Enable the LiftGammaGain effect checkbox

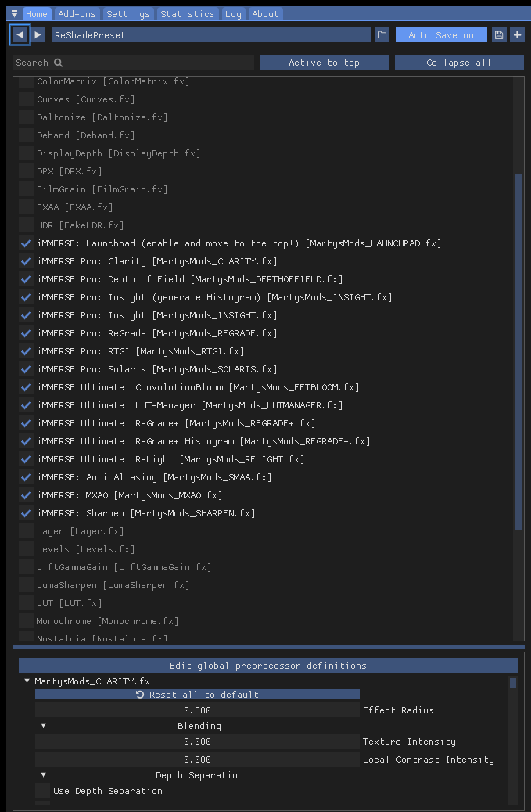pyautogui.click(x=26, y=567)
